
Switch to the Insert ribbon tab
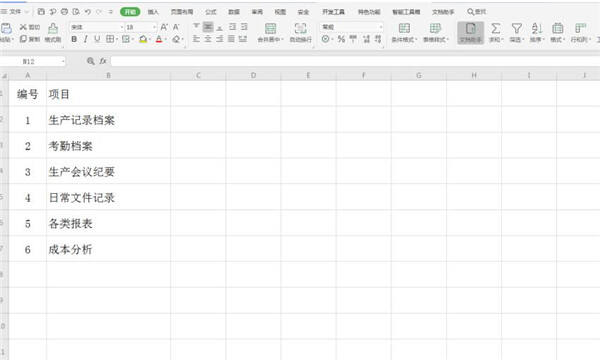(x=153, y=12)
